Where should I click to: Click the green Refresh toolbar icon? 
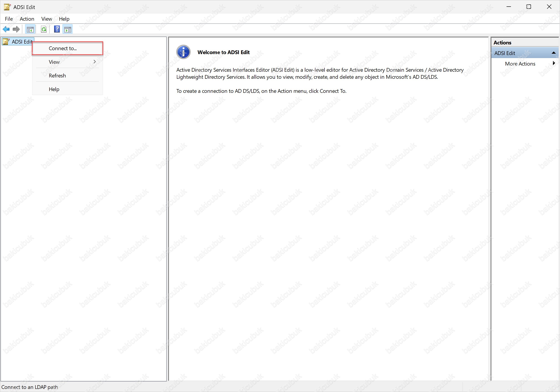tap(44, 29)
